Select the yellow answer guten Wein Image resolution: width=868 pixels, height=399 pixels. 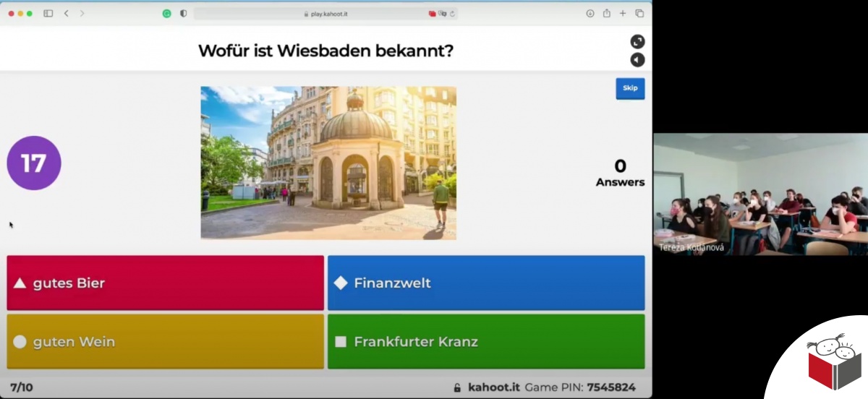click(166, 341)
